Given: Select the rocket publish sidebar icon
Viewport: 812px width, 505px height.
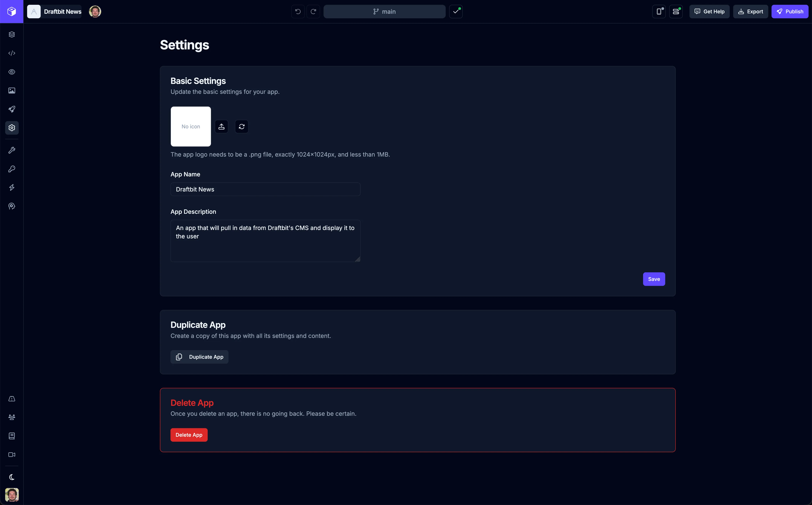Looking at the screenshot, I should tap(12, 109).
